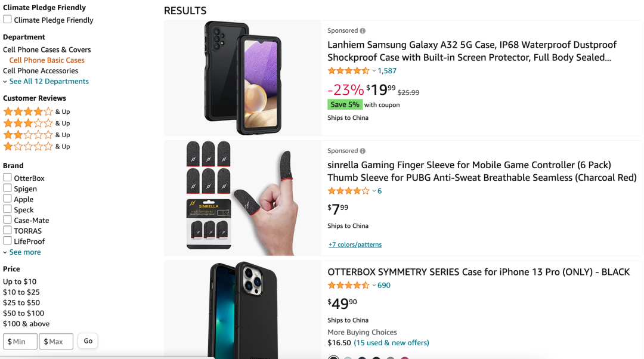644x359 pixels.
Task: Click the Sponsored info icon for sinrella sleeve
Action: click(x=363, y=151)
